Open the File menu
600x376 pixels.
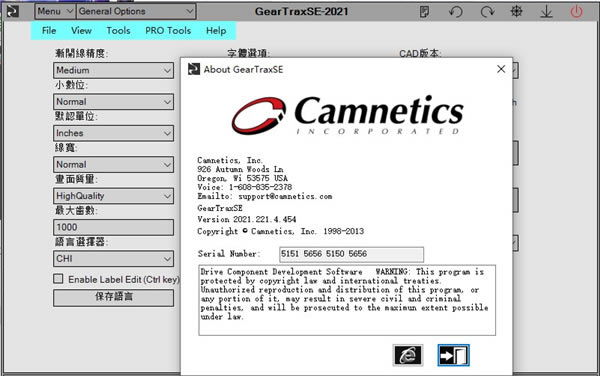(x=49, y=31)
